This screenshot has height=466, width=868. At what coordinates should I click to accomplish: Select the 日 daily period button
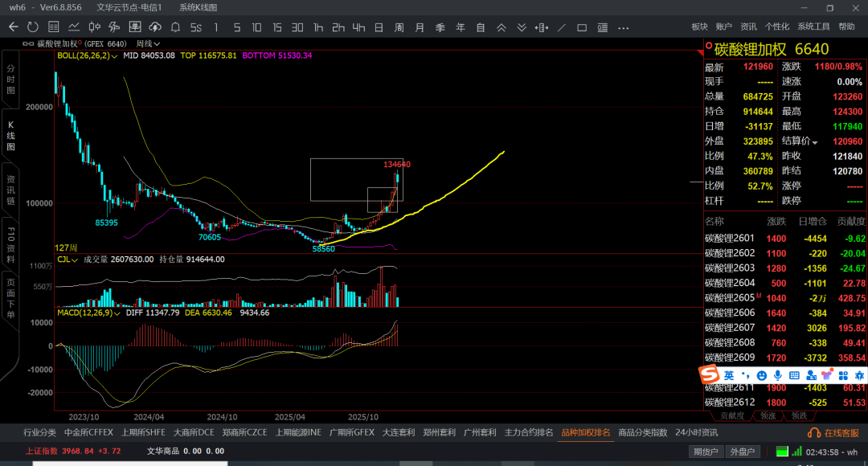(379, 27)
